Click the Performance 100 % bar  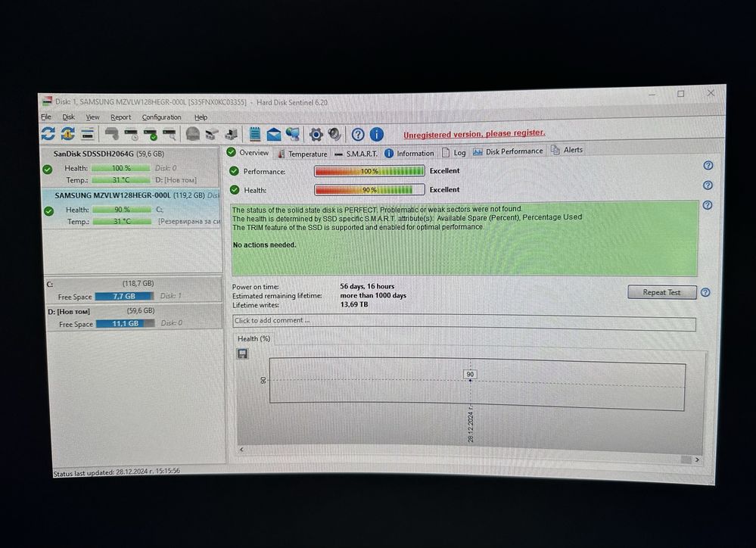coord(369,171)
